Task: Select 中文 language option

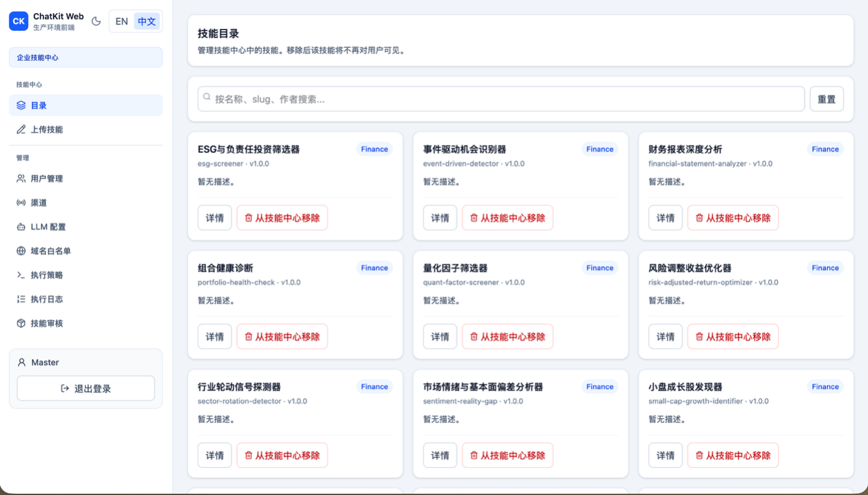Action: click(147, 21)
